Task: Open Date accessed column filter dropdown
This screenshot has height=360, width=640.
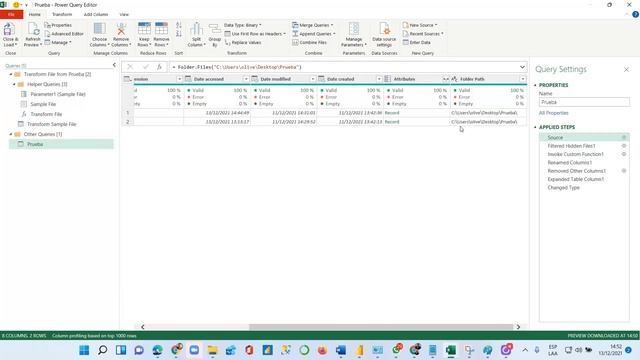Action: coord(246,79)
